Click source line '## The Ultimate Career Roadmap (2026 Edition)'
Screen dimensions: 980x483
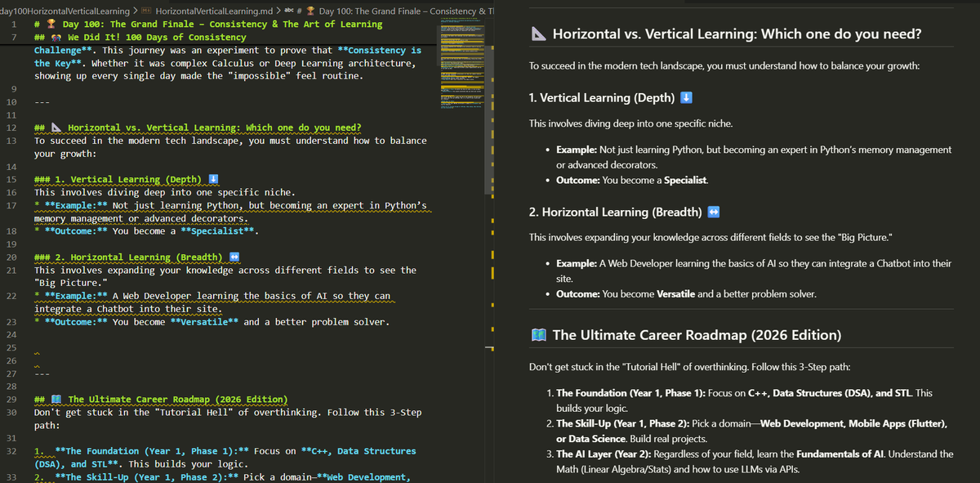tap(160, 399)
